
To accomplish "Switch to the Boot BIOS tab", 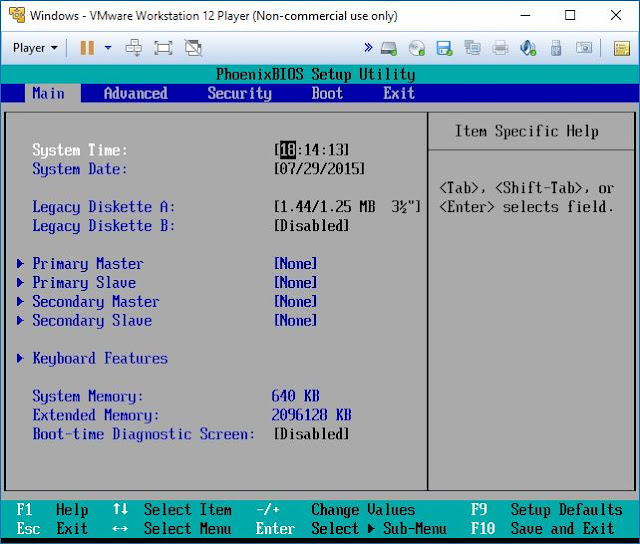I will (x=327, y=93).
